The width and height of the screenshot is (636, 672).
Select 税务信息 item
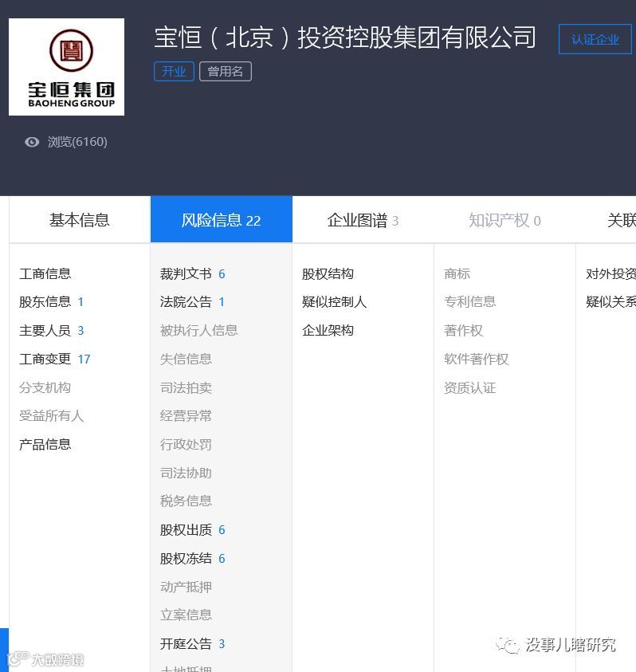186,501
